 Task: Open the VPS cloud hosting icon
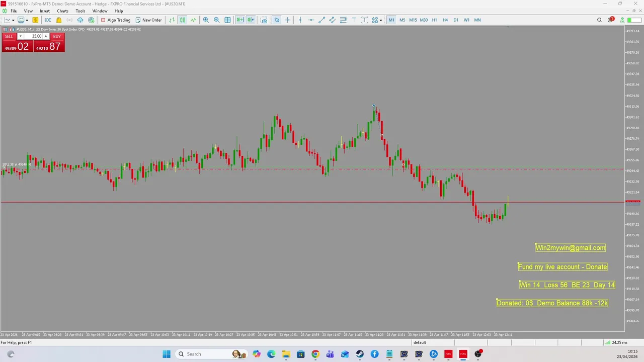(x=80, y=20)
